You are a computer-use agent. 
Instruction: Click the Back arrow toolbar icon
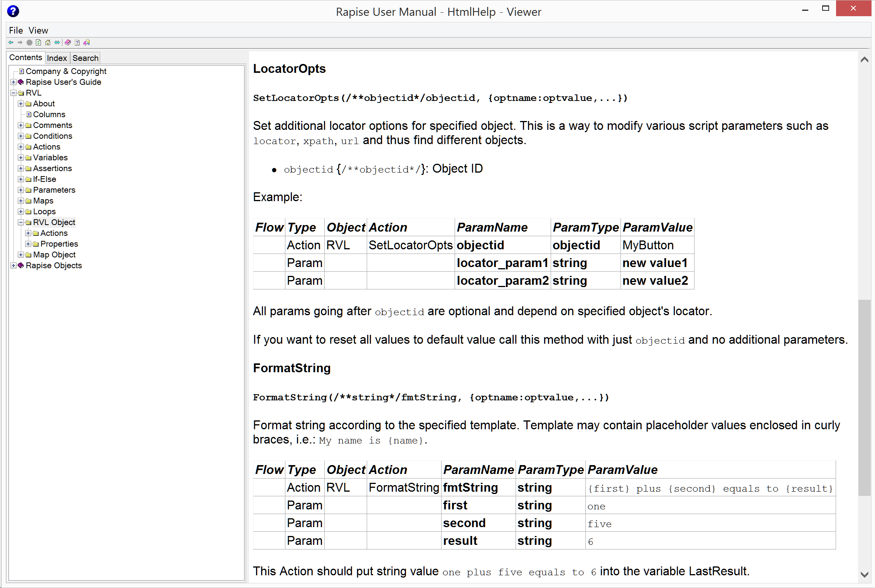pyautogui.click(x=11, y=42)
